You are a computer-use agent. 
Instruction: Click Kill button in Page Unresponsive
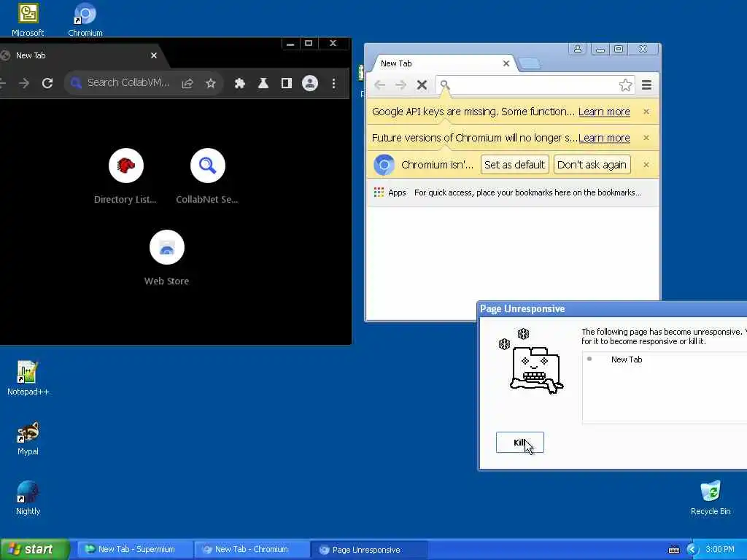click(519, 443)
